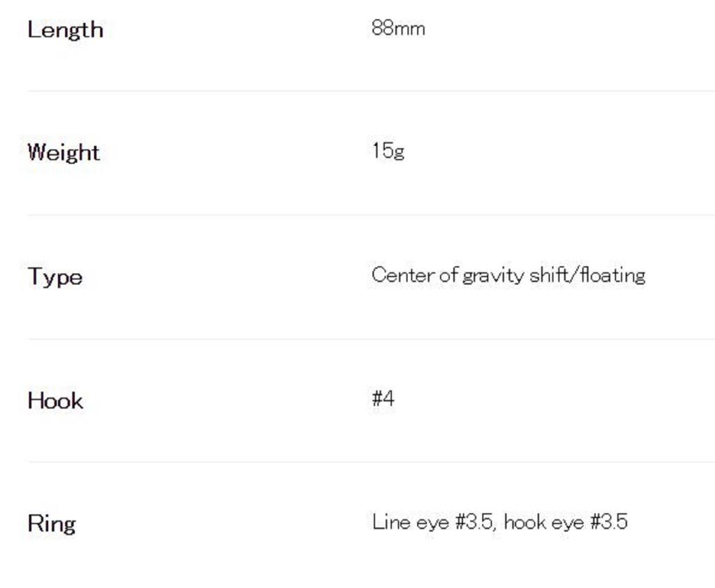Viewport: 715px width, 588px height.
Task: Click the divider line below Type row
Action: (370, 339)
